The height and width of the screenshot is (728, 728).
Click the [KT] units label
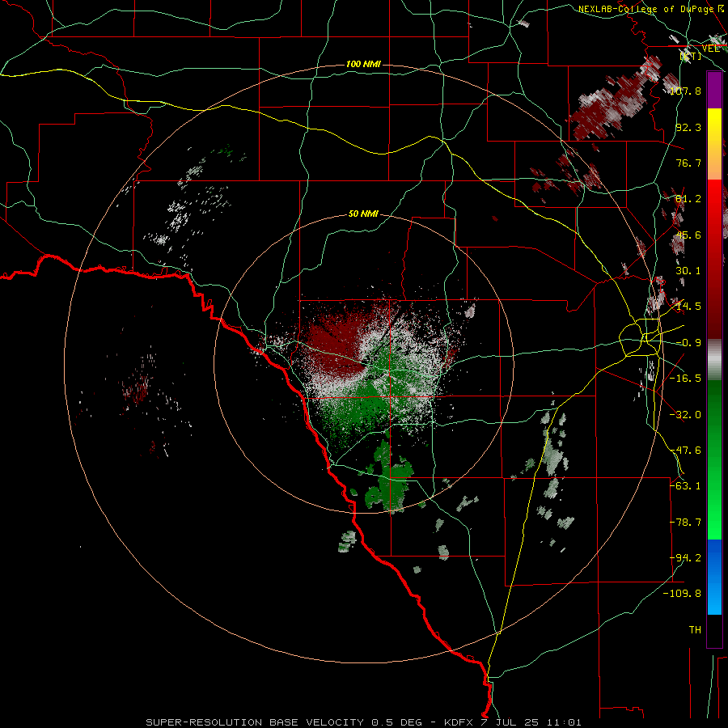coord(691,56)
